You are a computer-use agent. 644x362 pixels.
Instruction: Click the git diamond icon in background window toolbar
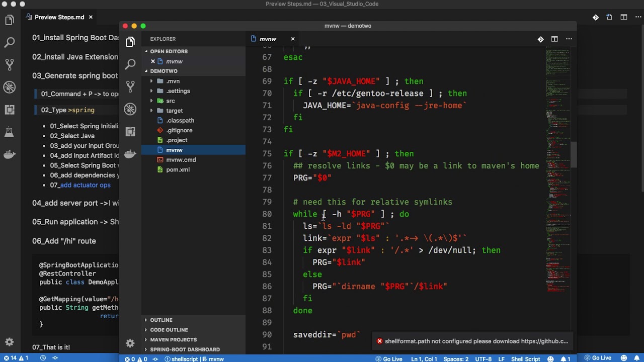(x=596, y=17)
